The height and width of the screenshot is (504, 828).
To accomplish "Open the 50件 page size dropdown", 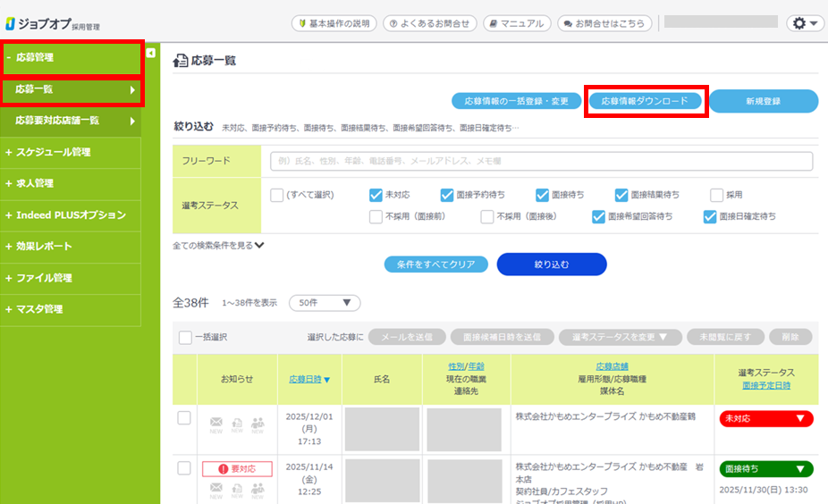I will 325,303.
